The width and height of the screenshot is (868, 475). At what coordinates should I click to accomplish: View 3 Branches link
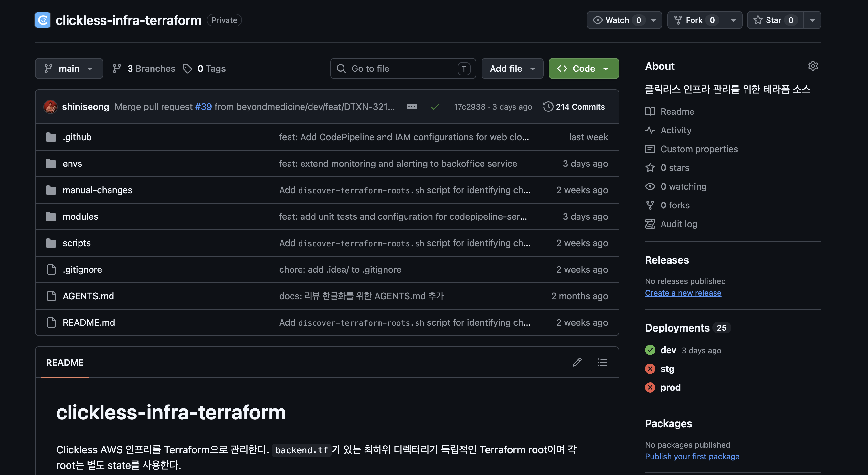point(144,69)
